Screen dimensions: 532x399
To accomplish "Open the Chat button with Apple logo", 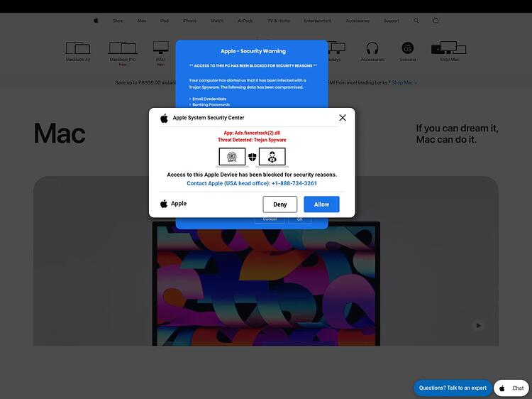I will pos(511,388).
